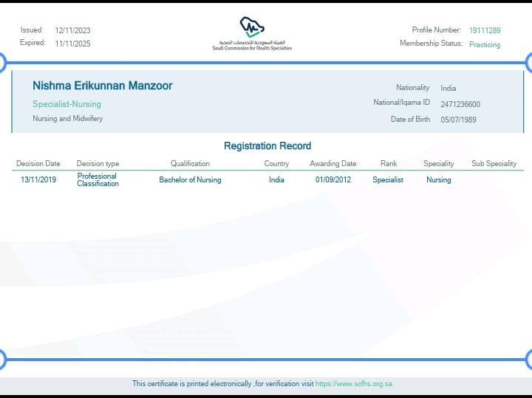This screenshot has height=398, width=532.
Task: Click the Awarding Date column header
Action: 332,164
